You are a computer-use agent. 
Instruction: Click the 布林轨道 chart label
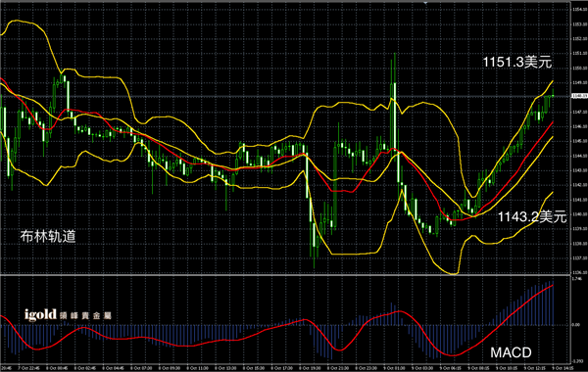[48, 236]
